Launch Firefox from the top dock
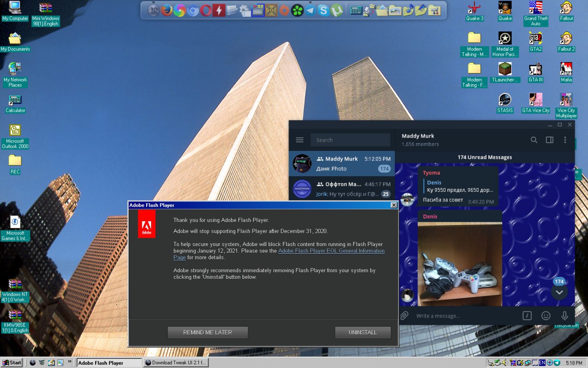Image resolution: width=588 pixels, height=368 pixels. pos(166,10)
